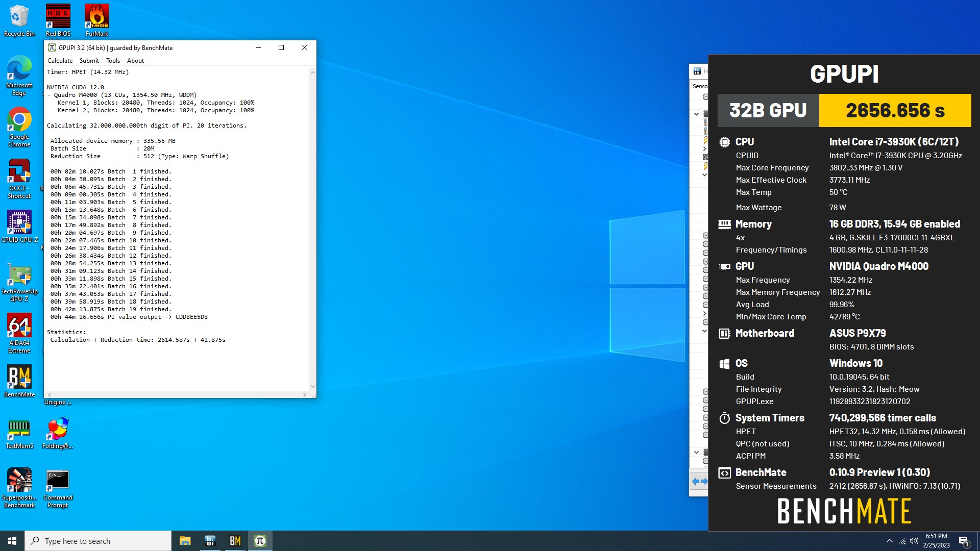The height and width of the screenshot is (551, 980).
Task: Maximize the GPUPI window
Action: pyautogui.click(x=281, y=47)
